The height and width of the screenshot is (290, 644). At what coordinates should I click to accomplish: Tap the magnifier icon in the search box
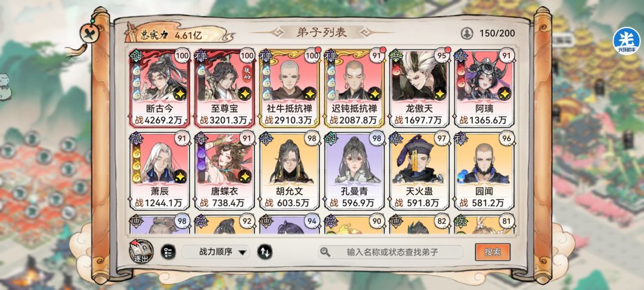[x=326, y=252]
